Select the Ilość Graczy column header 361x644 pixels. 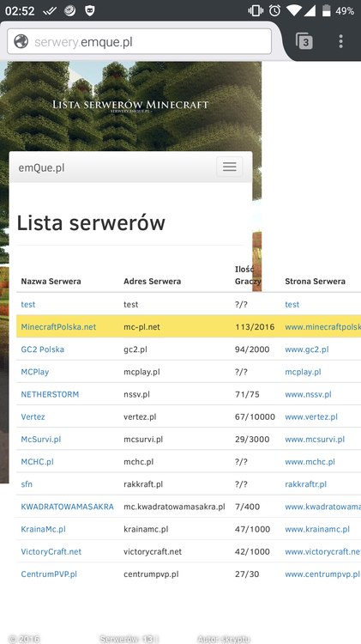pyautogui.click(x=248, y=275)
